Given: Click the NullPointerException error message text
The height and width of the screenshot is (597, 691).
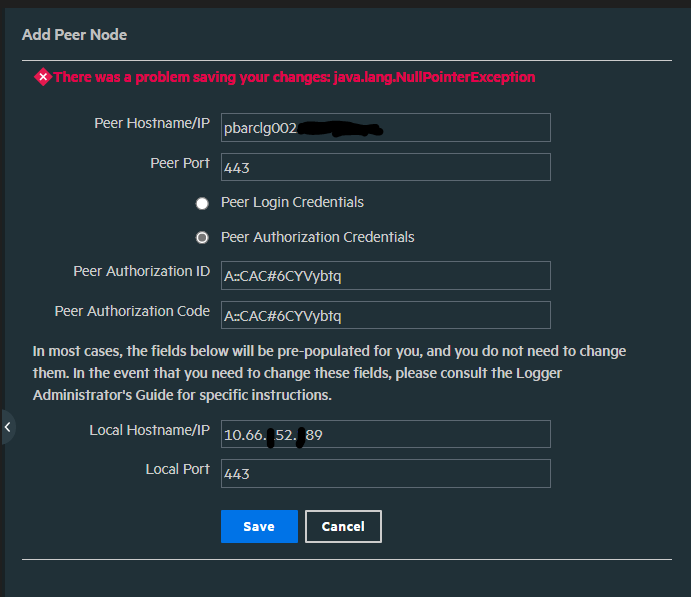Looking at the screenshot, I should point(294,77).
